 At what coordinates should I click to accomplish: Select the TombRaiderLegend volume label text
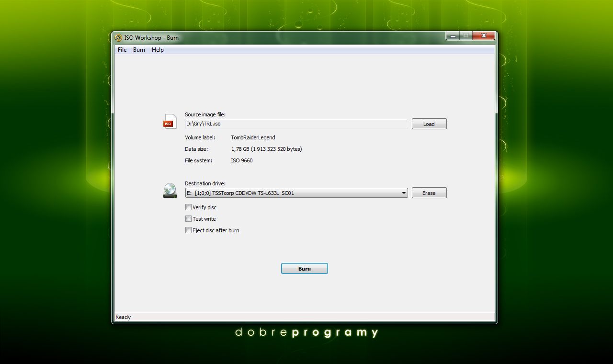coord(253,137)
